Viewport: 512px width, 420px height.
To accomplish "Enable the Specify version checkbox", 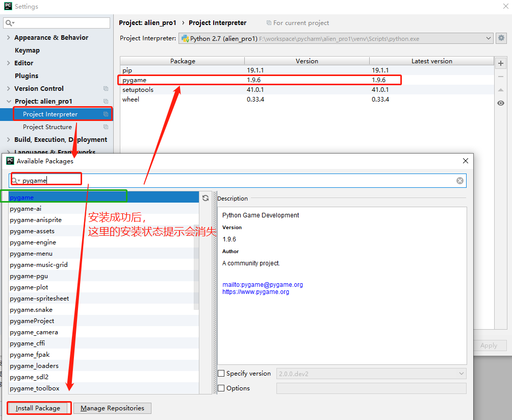I will point(221,374).
